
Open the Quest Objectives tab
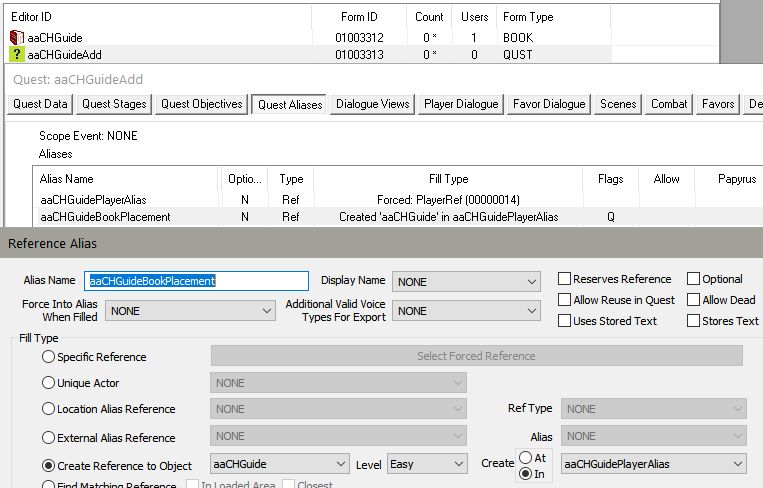pos(201,104)
